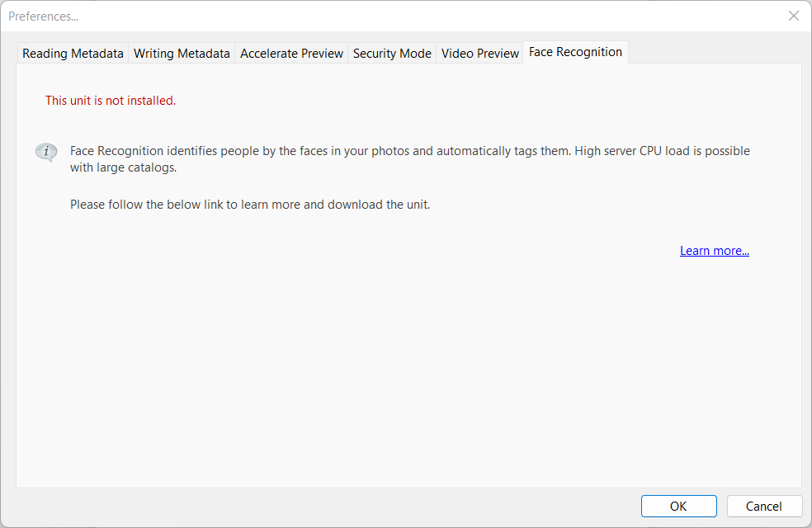The width and height of the screenshot is (812, 528).
Task: Close the Preferences dialog window
Action: 793,16
